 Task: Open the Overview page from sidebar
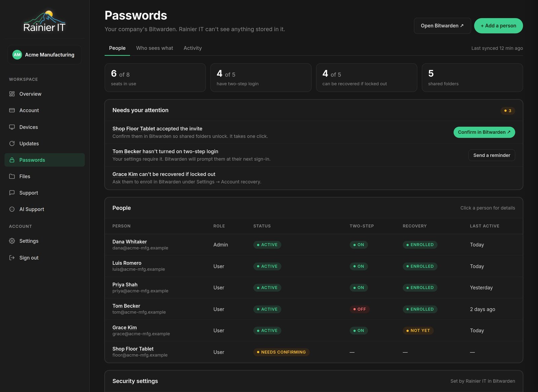tap(45, 94)
